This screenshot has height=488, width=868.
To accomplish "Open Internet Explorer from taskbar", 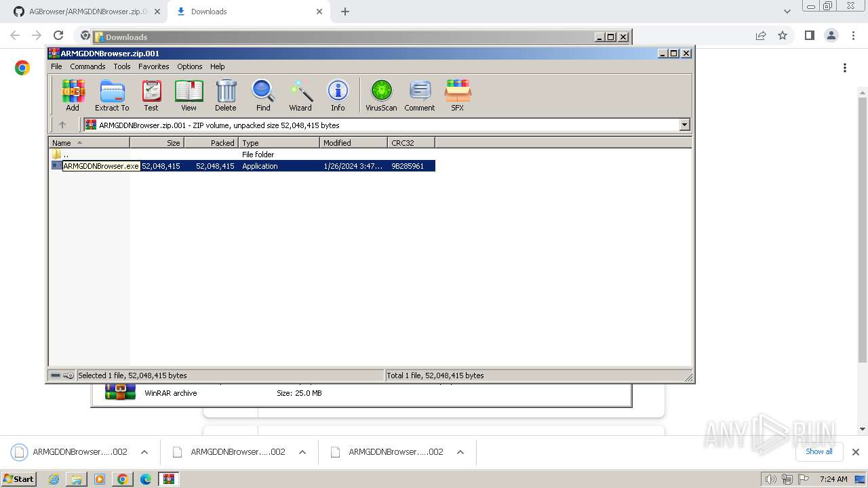I will (x=54, y=479).
